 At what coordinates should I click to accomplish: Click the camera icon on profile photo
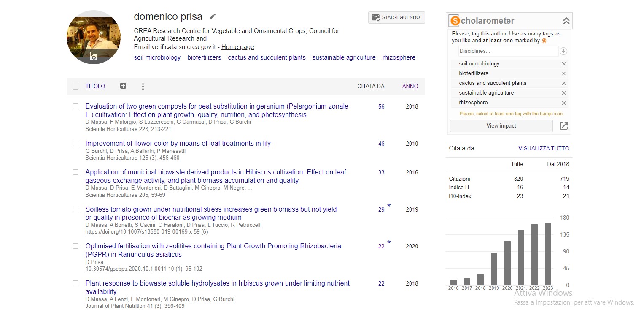94,57
